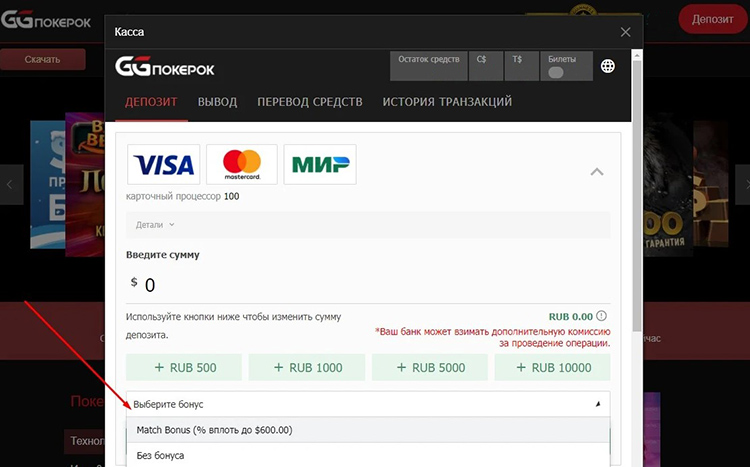Add RUB 10000 to deposit amount

[552, 368]
